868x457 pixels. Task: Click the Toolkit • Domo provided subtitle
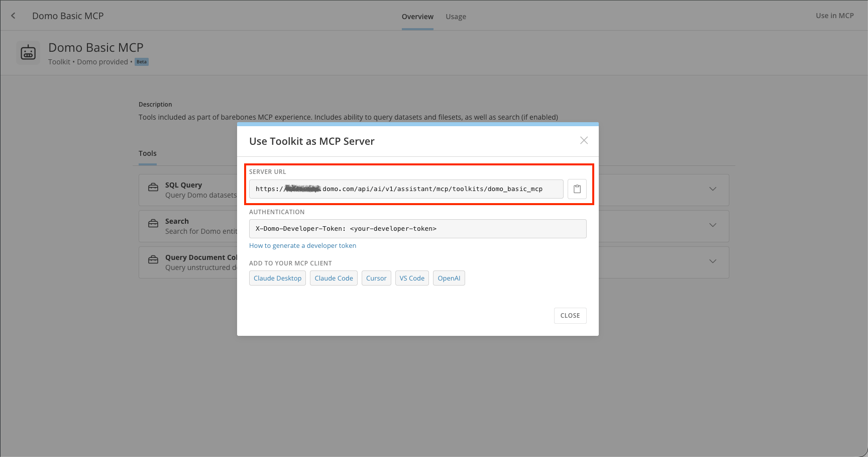(x=88, y=62)
